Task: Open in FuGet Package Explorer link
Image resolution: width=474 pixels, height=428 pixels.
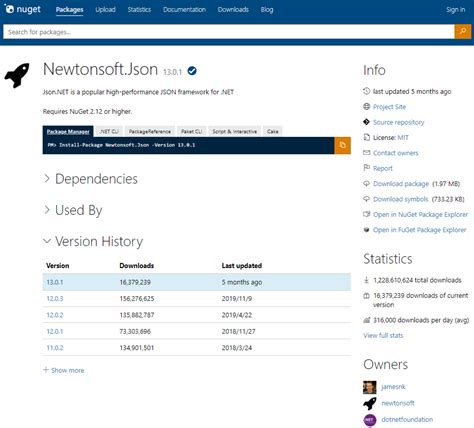Action: pyautogui.click(x=420, y=230)
